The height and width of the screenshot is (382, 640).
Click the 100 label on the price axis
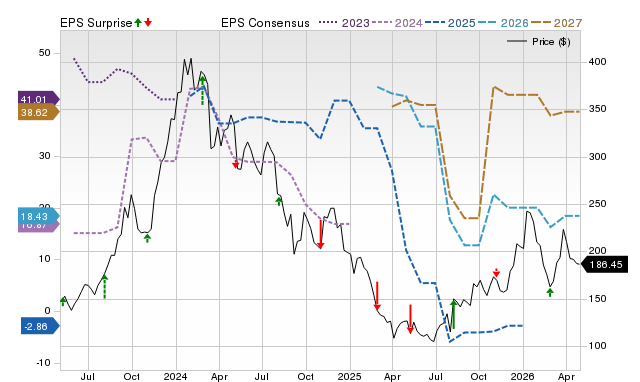(597, 346)
